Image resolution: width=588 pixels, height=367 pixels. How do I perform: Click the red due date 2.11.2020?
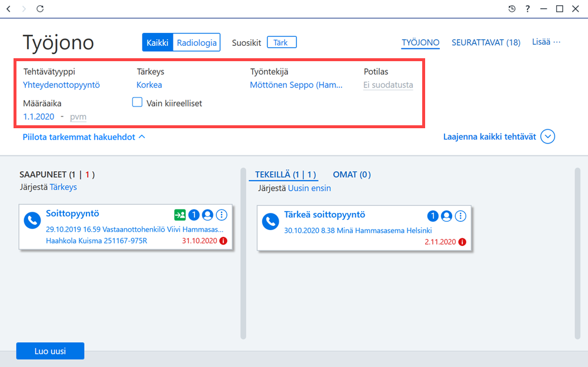tap(440, 242)
